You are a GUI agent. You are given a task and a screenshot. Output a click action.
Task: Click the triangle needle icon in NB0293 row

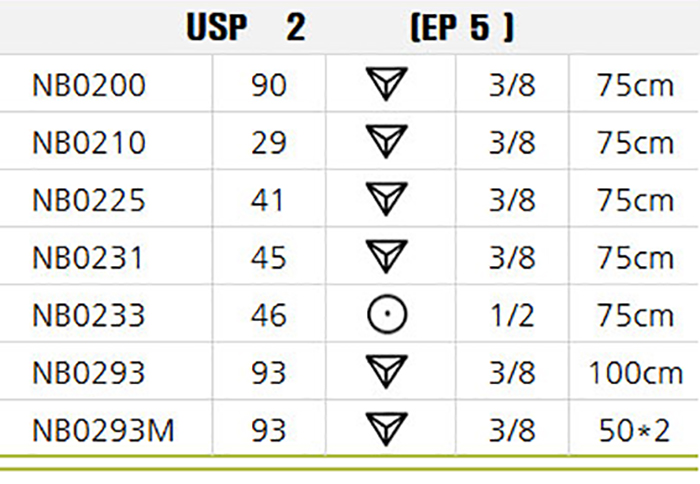point(387,371)
